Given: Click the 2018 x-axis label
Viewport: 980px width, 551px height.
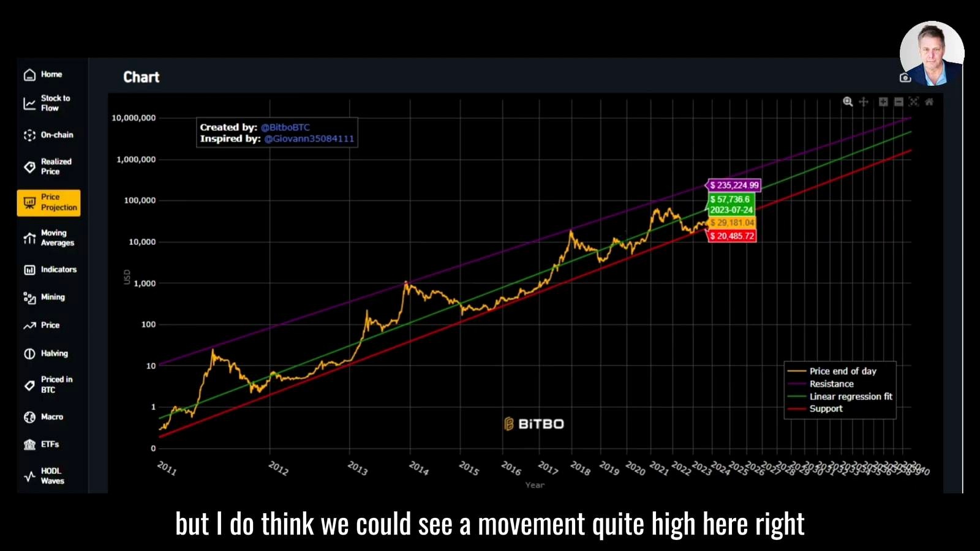Looking at the screenshot, I should [x=580, y=468].
